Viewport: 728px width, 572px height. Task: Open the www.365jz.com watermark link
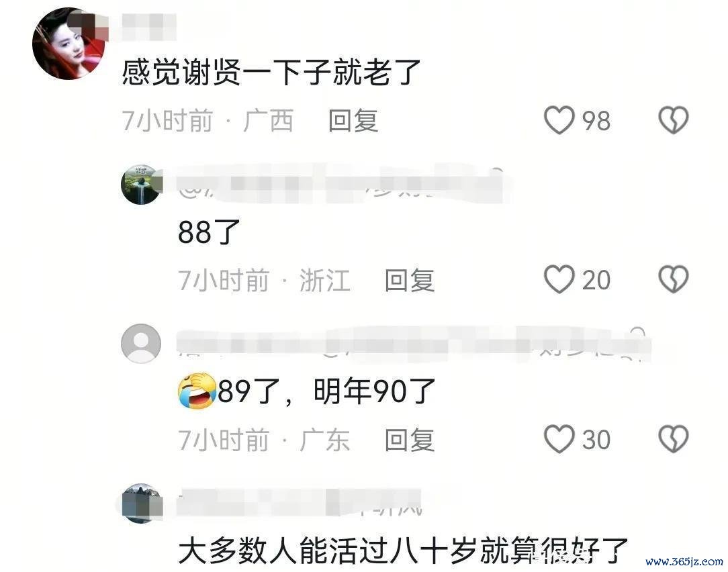(x=684, y=562)
